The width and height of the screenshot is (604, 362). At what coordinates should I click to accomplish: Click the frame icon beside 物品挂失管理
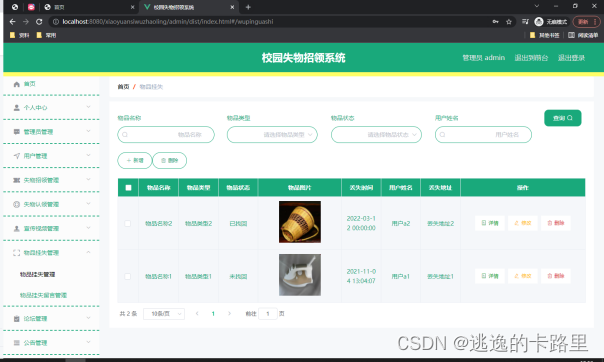point(17,253)
